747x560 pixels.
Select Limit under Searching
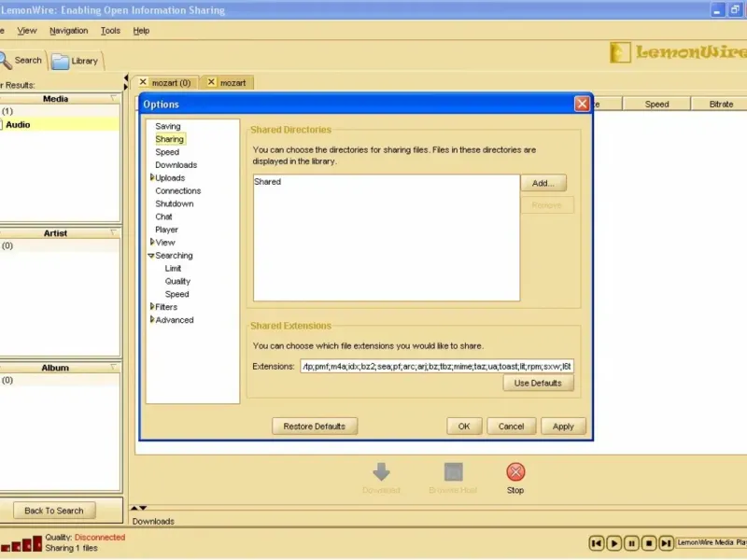pyautogui.click(x=173, y=268)
